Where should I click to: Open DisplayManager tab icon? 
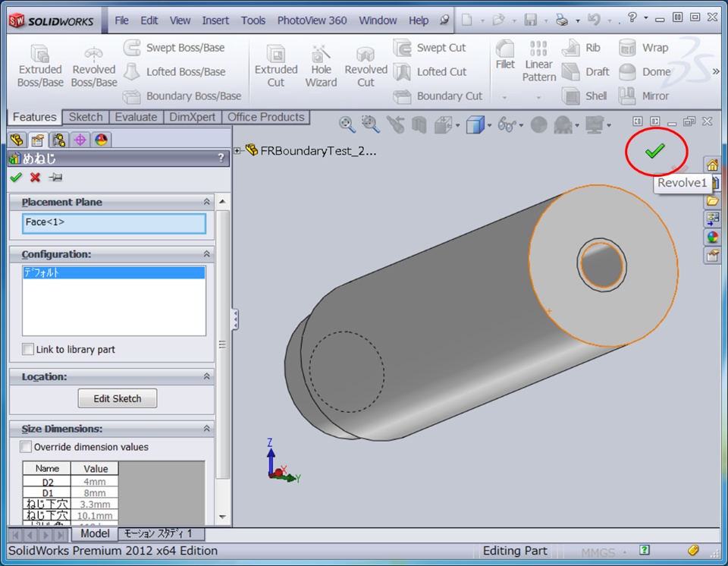(101, 140)
